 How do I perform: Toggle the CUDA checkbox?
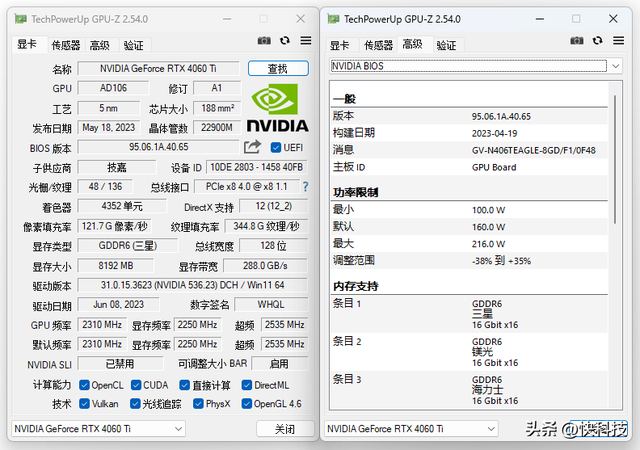click(136, 385)
